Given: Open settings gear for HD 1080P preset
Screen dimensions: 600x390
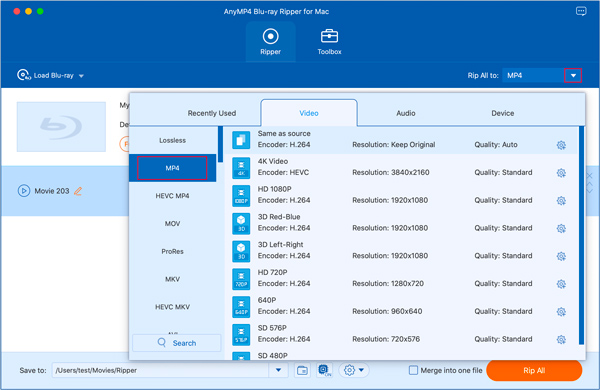Looking at the screenshot, I should coord(561,201).
